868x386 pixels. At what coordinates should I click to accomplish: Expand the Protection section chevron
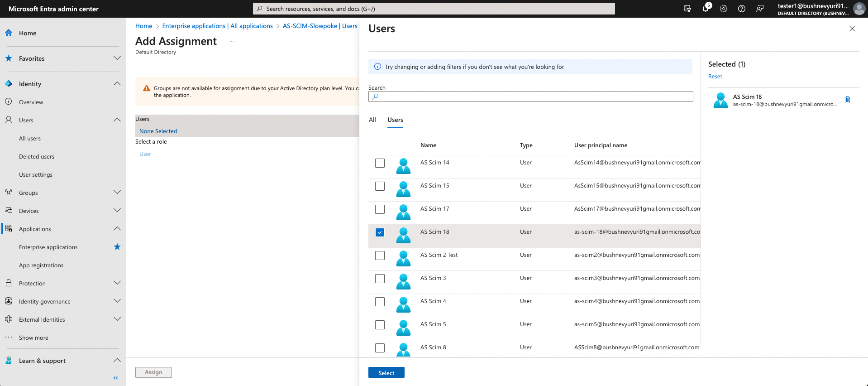coord(117,283)
